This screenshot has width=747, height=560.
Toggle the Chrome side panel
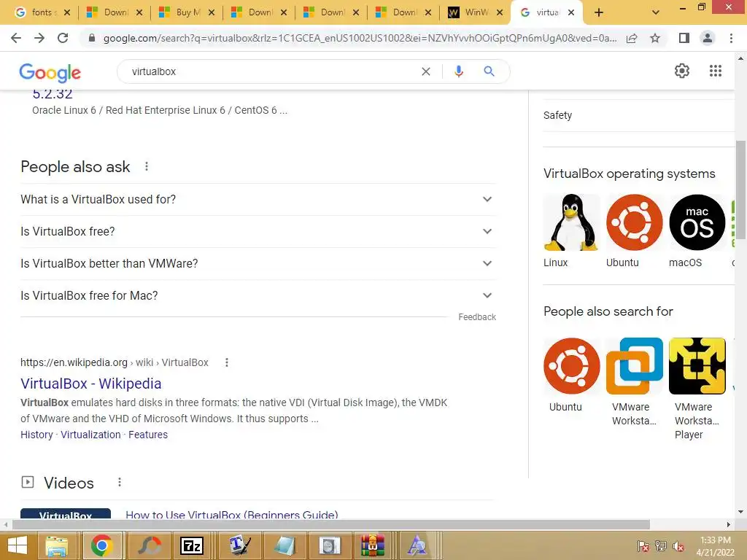click(x=684, y=38)
